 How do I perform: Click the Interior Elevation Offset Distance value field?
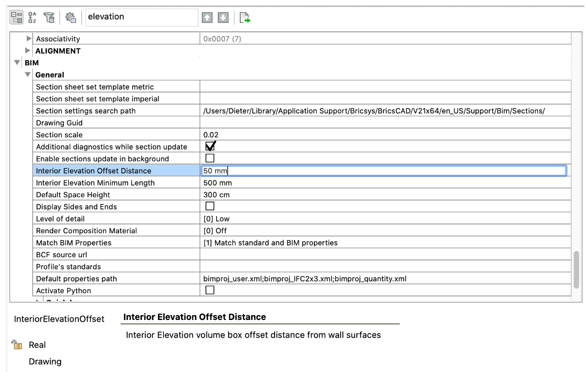click(x=384, y=171)
